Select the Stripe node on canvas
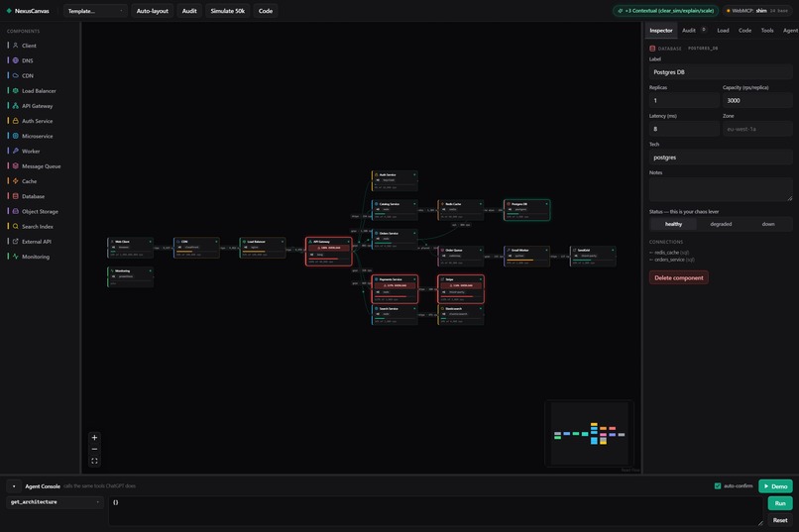The height and width of the screenshot is (532, 799). pyautogui.click(x=461, y=289)
